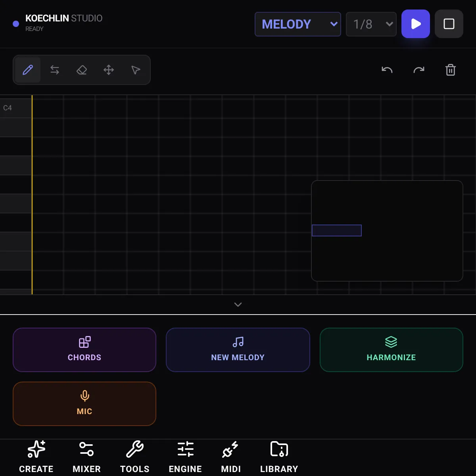Change the note grid to another value via 1/8 dropdown

[x=371, y=24]
